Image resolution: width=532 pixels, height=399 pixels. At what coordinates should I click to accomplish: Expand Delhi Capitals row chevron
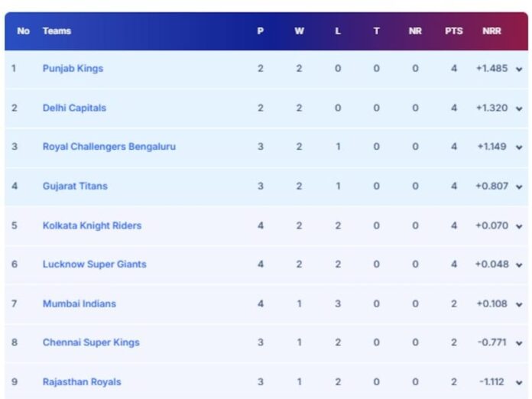[519, 109]
